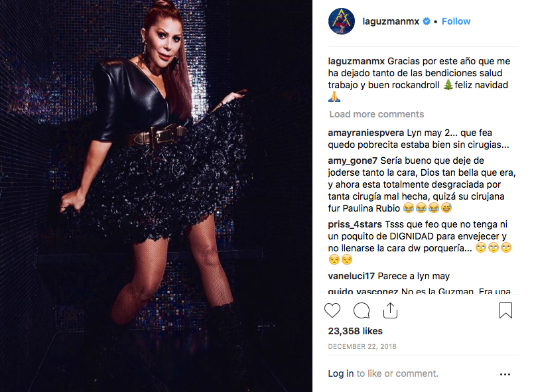Open the laguzmanmx username in caption
This screenshot has width=534, height=392.
[x=356, y=61]
